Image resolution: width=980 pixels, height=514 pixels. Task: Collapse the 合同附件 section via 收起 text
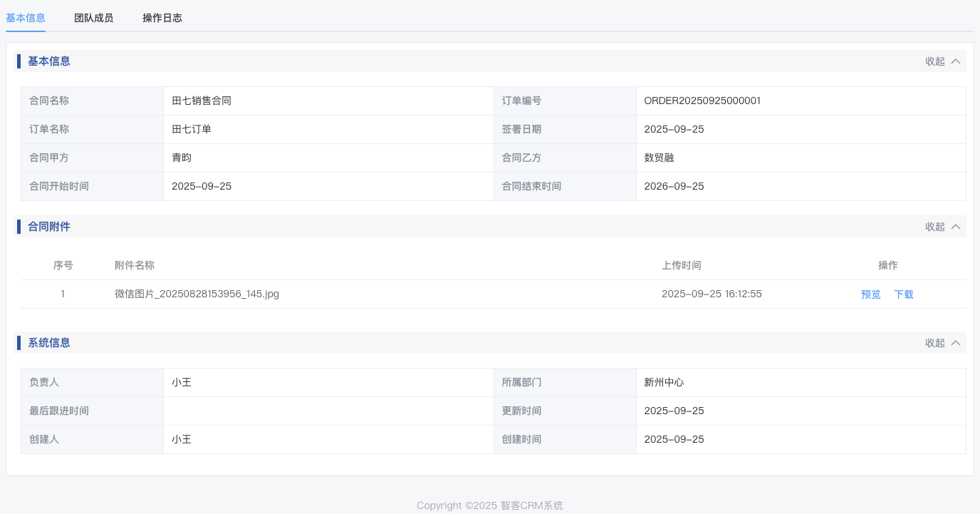pyautogui.click(x=934, y=227)
